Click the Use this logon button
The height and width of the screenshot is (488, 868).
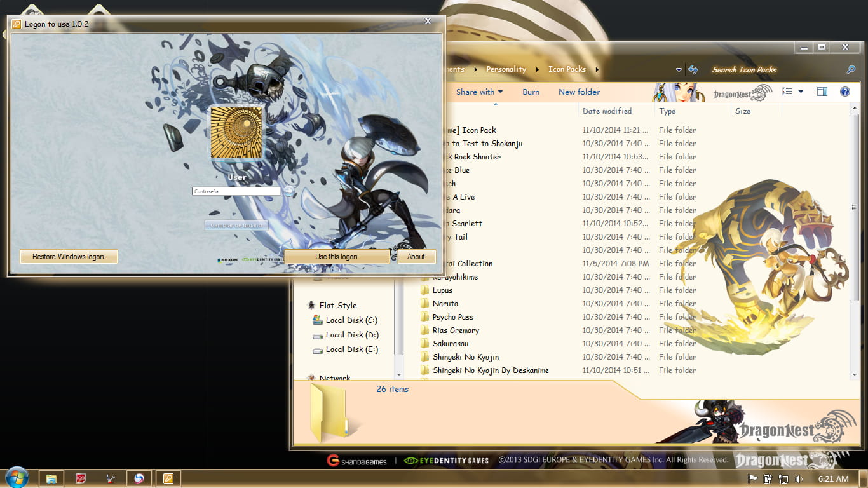pos(337,256)
